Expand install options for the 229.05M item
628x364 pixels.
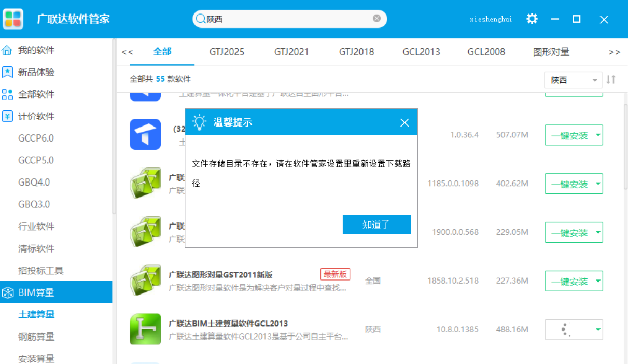[598, 233]
